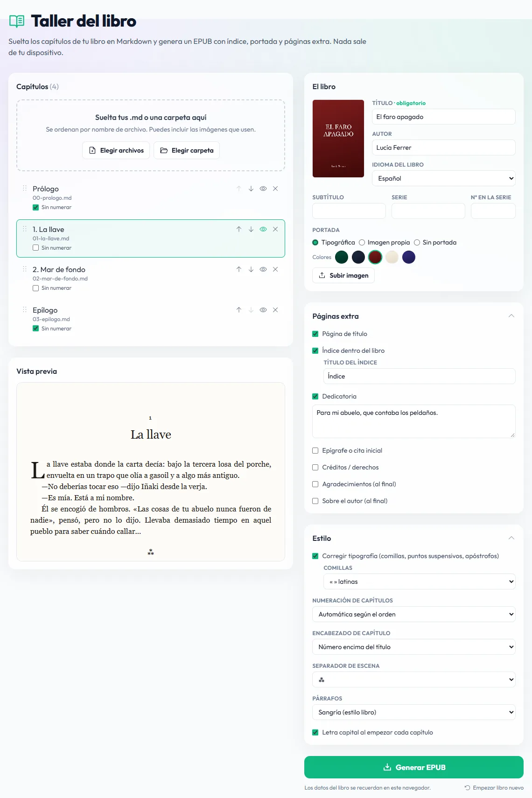Screen dimensions: 532x798
Task: Click the book cover thumbnail
Action: click(x=338, y=139)
